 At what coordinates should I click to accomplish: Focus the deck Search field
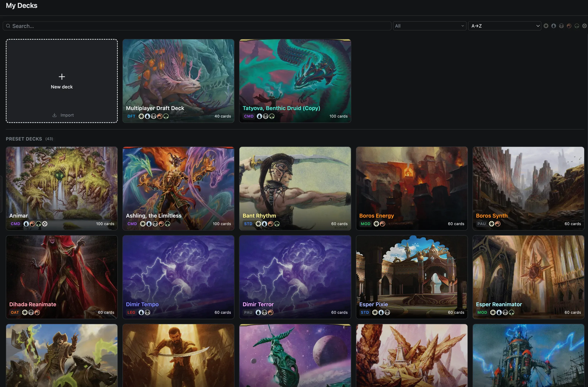(x=197, y=26)
